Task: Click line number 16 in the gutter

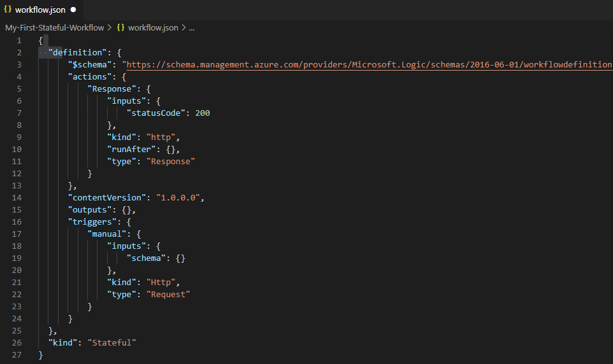Action: [17, 222]
